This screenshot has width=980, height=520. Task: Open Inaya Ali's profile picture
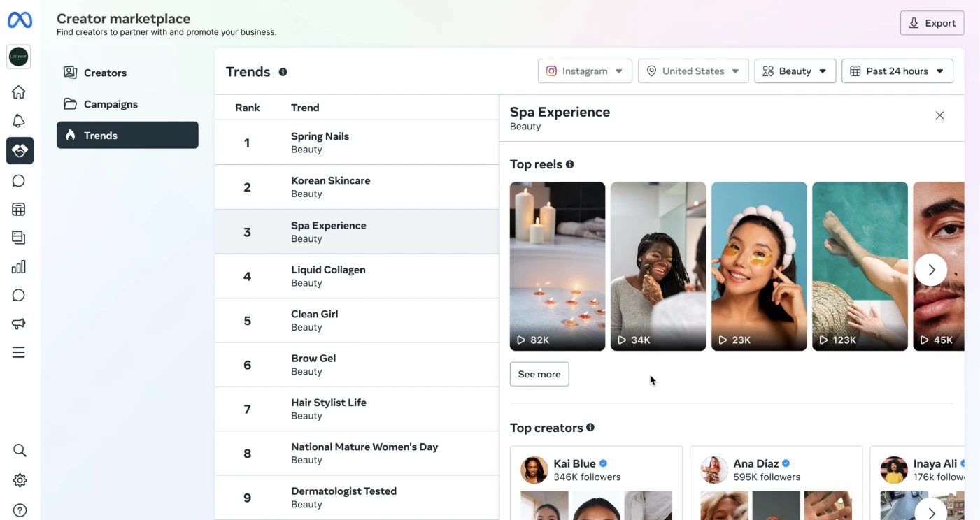(894, 470)
